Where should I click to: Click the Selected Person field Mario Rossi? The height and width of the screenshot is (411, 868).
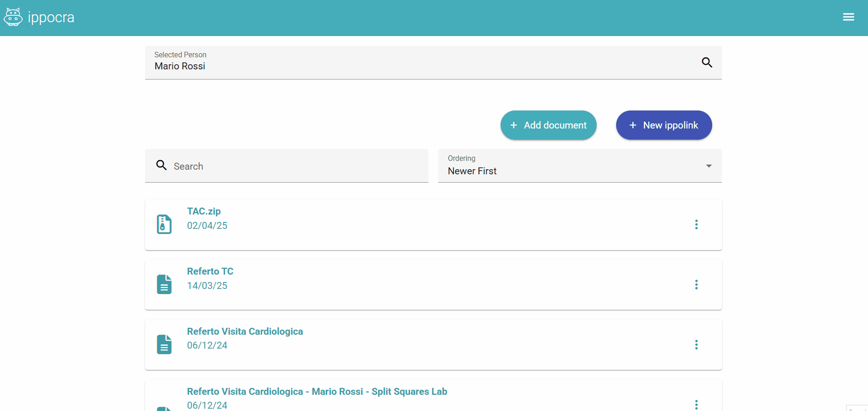click(x=434, y=62)
